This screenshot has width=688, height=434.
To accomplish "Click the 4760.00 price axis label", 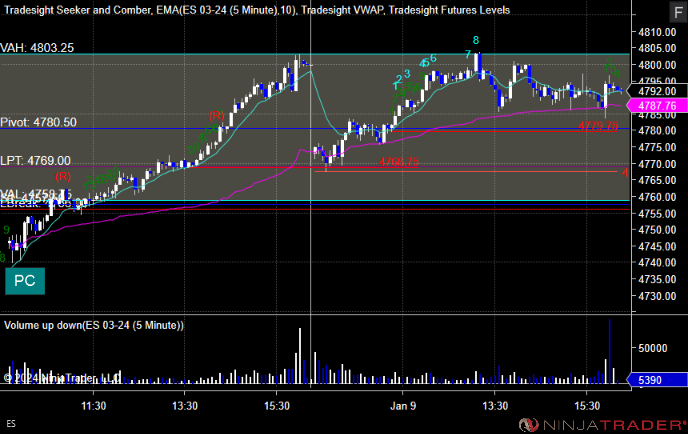I will [657, 197].
